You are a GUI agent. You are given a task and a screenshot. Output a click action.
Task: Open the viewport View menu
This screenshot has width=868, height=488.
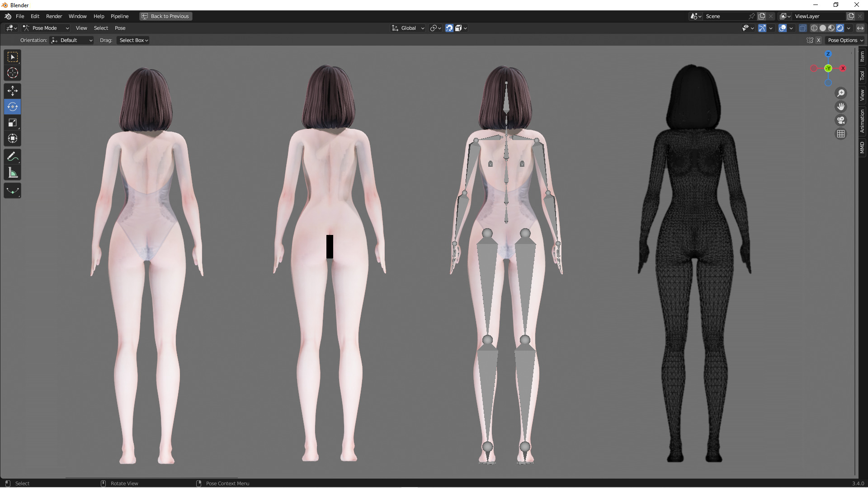pyautogui.click(x=81, y=28)
